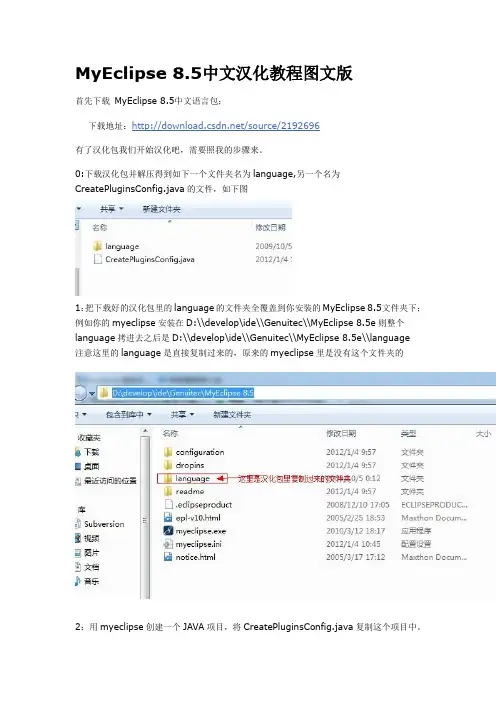Sort by 修改日期 column in MyEclipse explorer

tap(341, 433)
